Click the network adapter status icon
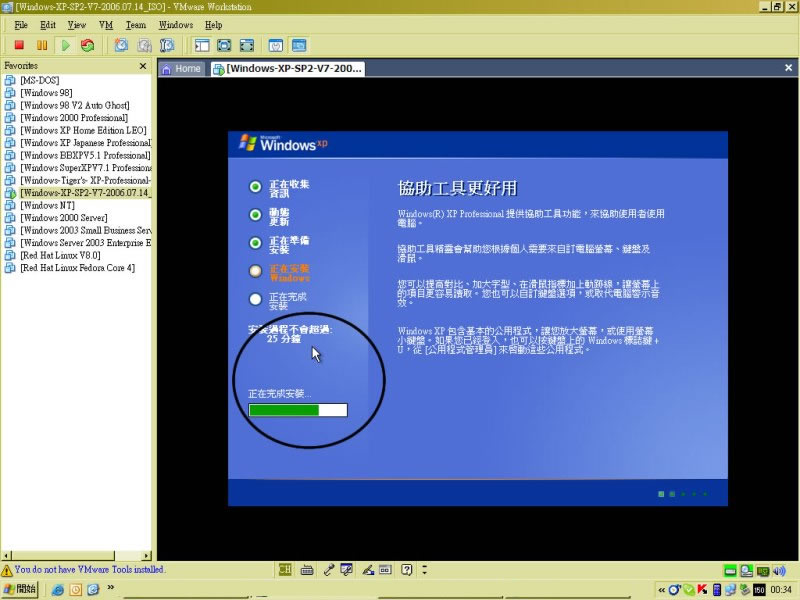Screen dimensions: 800x600 click(x=763, y=571)
